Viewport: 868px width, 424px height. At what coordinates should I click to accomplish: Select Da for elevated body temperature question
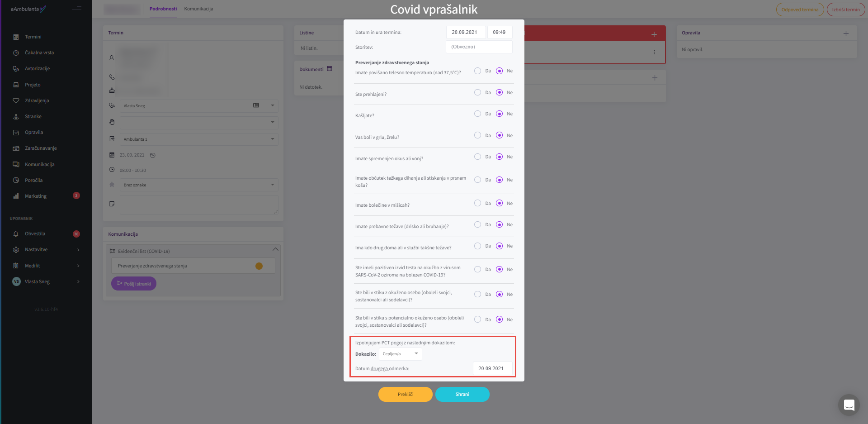point(477,71)
